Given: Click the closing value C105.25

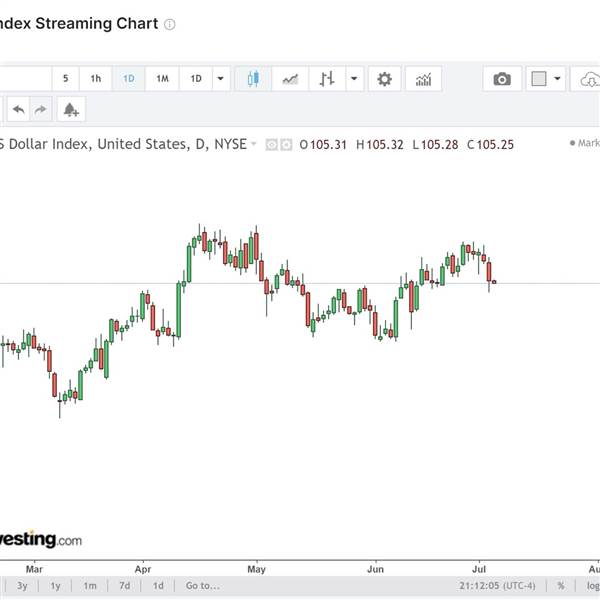Looking at the screenshot, I should pos(490,145).
